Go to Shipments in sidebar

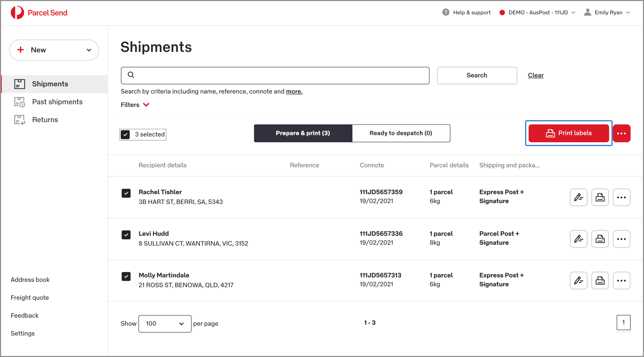[x=55, y=84]
